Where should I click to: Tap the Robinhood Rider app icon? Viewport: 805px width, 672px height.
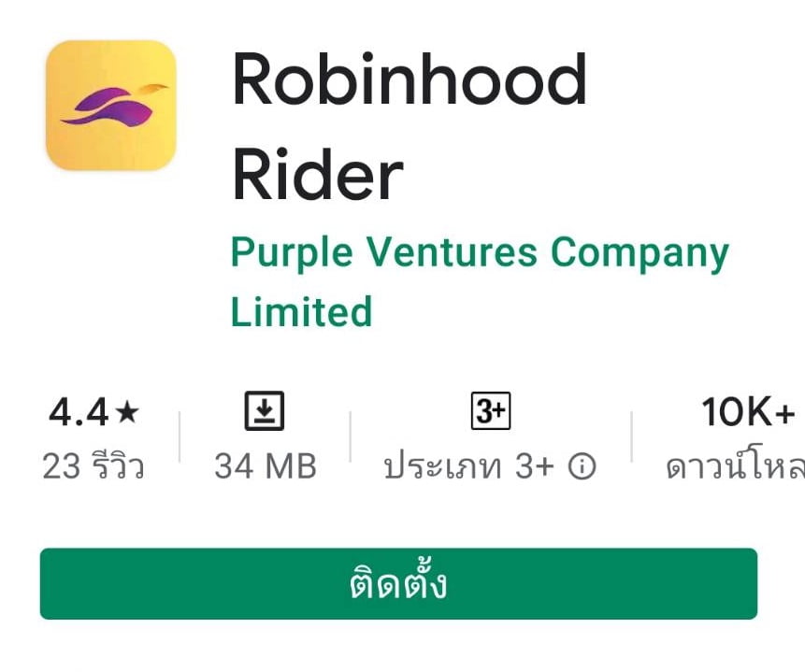click(111, 106)
